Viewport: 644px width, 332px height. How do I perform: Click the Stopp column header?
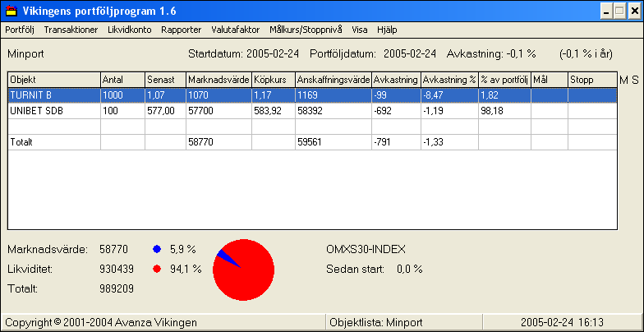593,80
